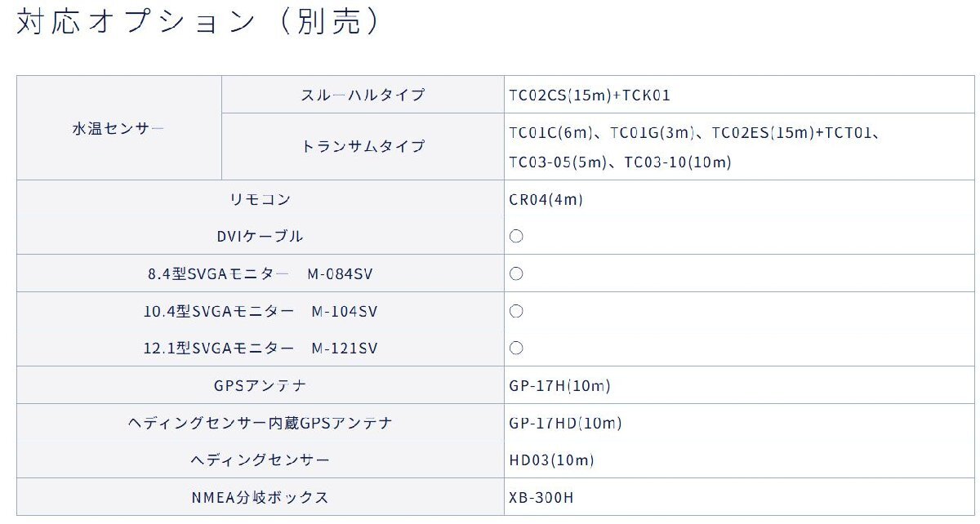Select the circle in the M-104SV row

pyautogui.click(x=516, y=311)
